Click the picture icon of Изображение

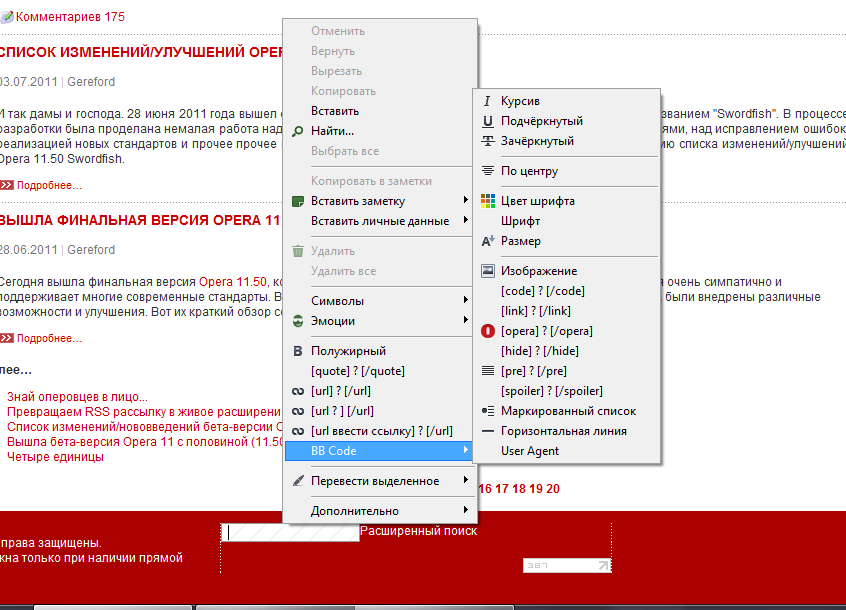[488, 271]
